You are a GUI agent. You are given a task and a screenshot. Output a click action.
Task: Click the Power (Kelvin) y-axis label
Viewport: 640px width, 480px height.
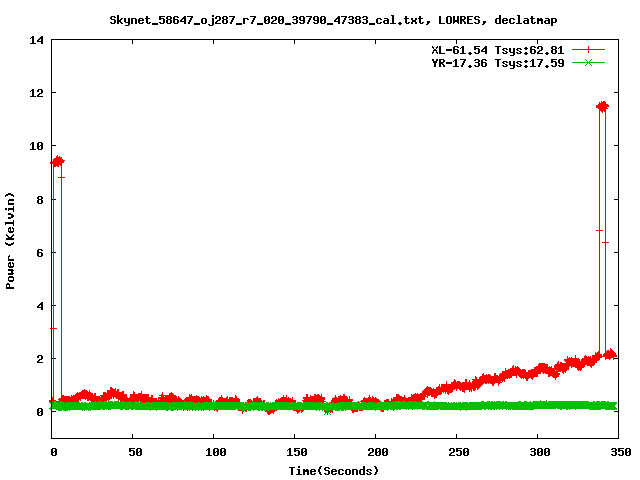click(x=10, y=241)
